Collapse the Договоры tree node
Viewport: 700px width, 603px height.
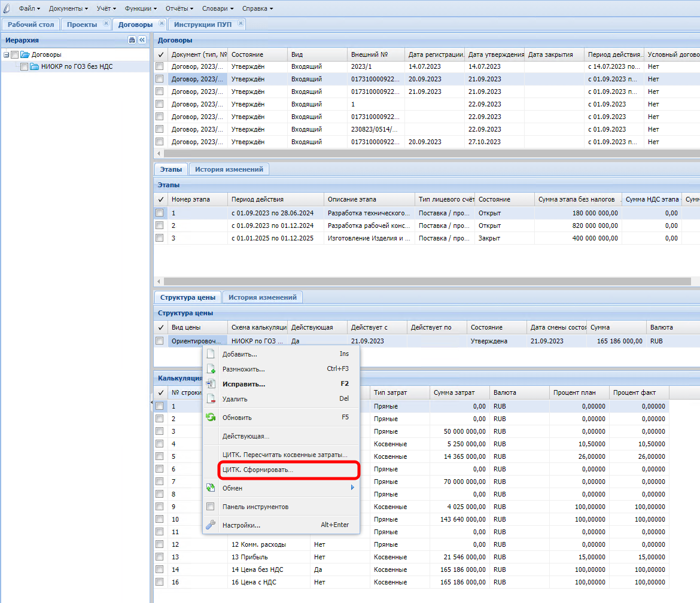[x=6, y=55]
